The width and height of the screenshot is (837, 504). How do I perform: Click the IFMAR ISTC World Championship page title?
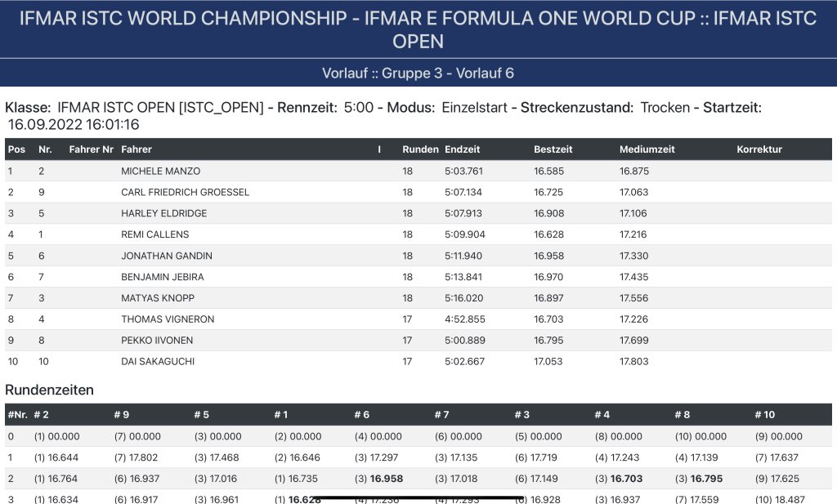point(418,29)
